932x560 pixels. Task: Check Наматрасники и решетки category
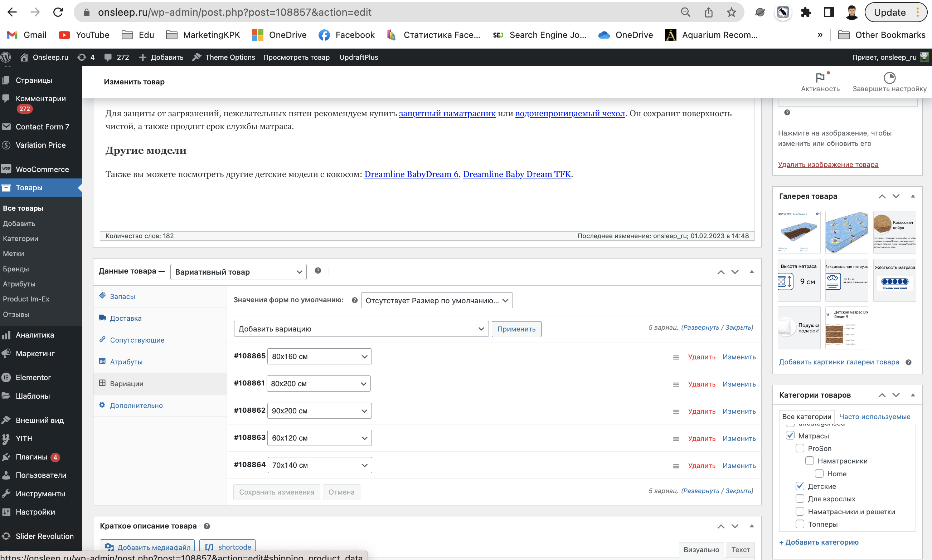pos(800,511)
